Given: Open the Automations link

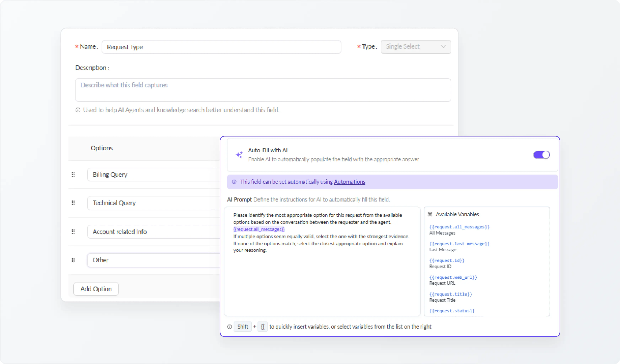Looking at the screenshot, I should 350,182.
